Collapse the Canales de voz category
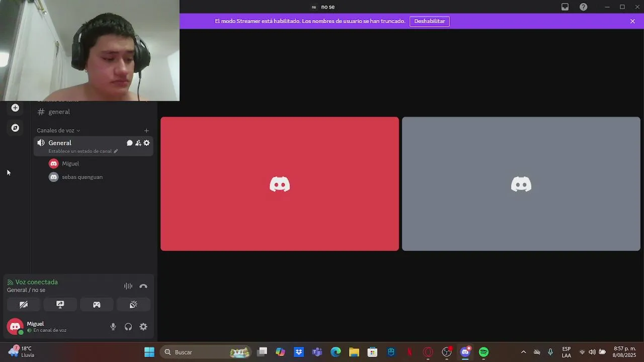Viewport: 644px width, 362px height. tap(58, 130)
